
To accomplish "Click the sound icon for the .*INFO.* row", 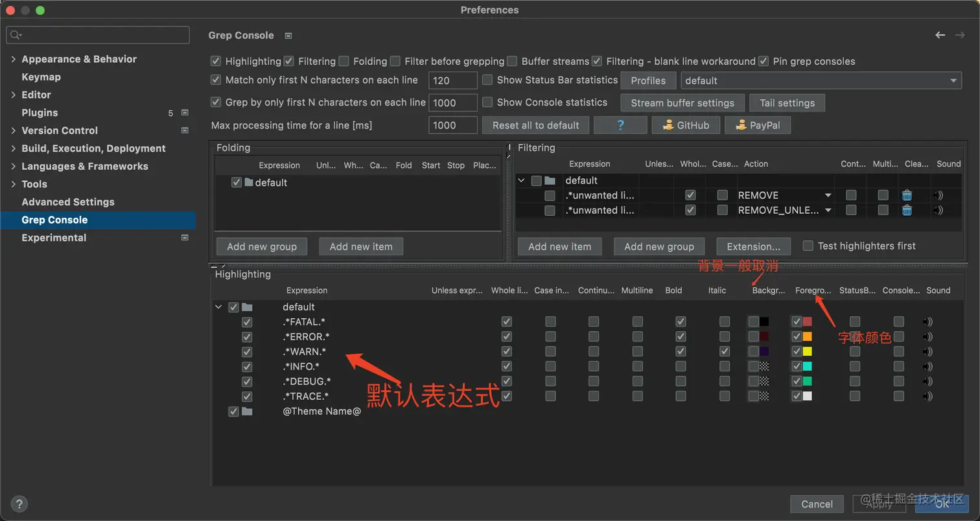I will 928,367.
